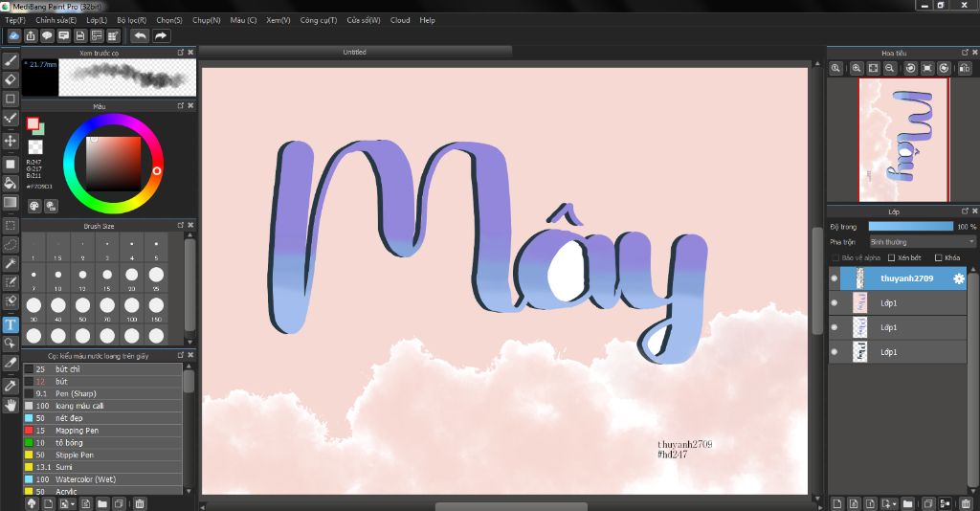
Task: Open the Chỉnh sửa(E) menu
Action: (x=56, y=20)
